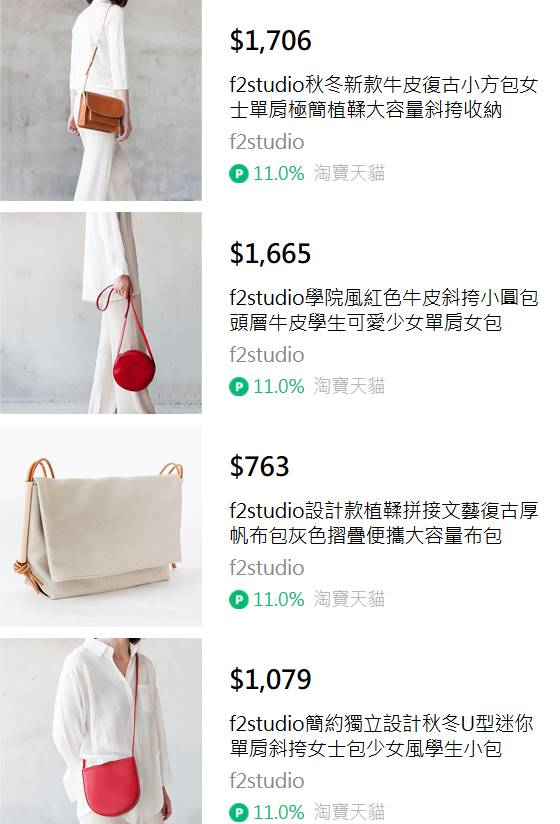560x824 pixels.
Task: Click 淘寶天貓 label on the $1,665 item
Action: click(x=349, y=386)
